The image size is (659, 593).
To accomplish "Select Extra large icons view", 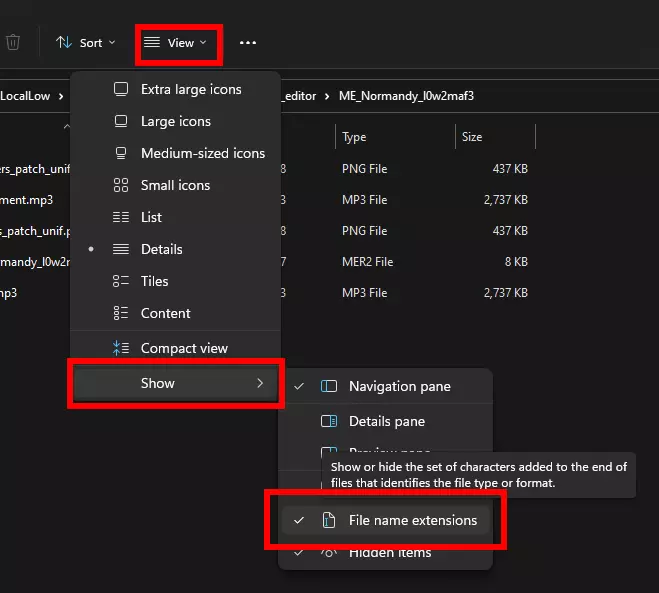I will coord(190,89).
